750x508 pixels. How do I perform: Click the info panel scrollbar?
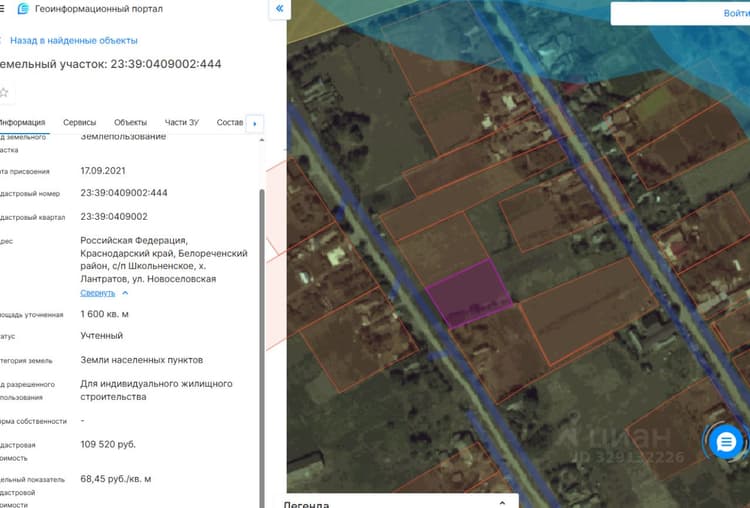262,347
